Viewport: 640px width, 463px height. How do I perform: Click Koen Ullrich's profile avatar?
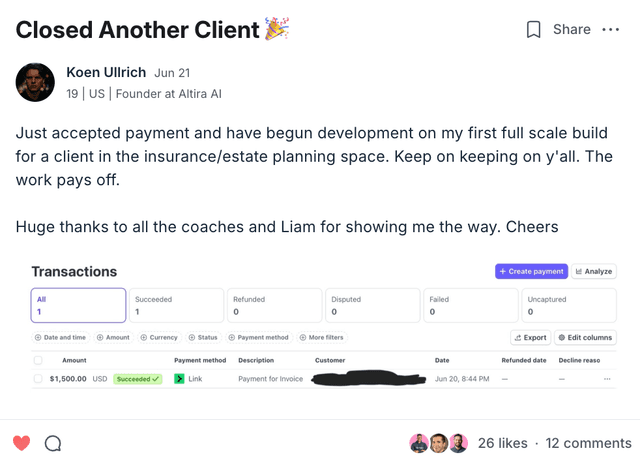(x=35, y=82)
